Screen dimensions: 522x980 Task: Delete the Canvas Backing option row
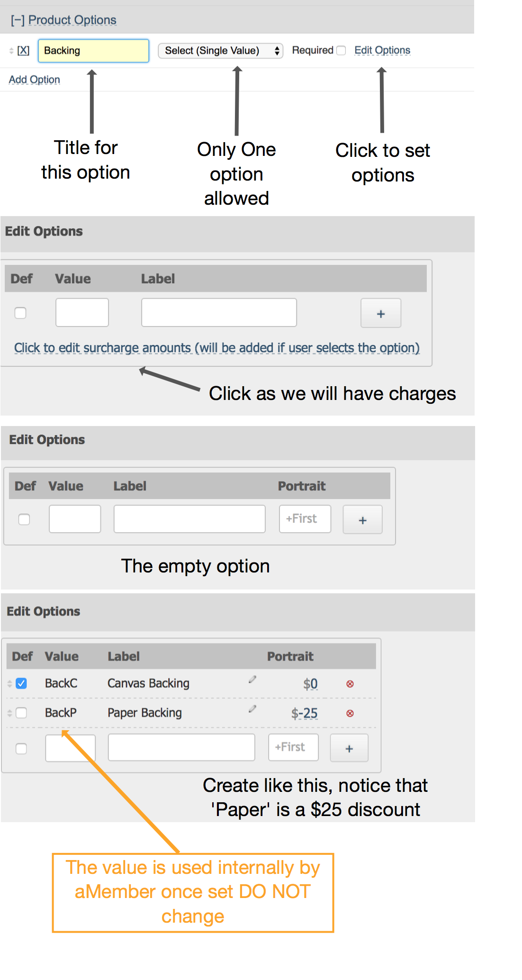[x=350, y=684]
